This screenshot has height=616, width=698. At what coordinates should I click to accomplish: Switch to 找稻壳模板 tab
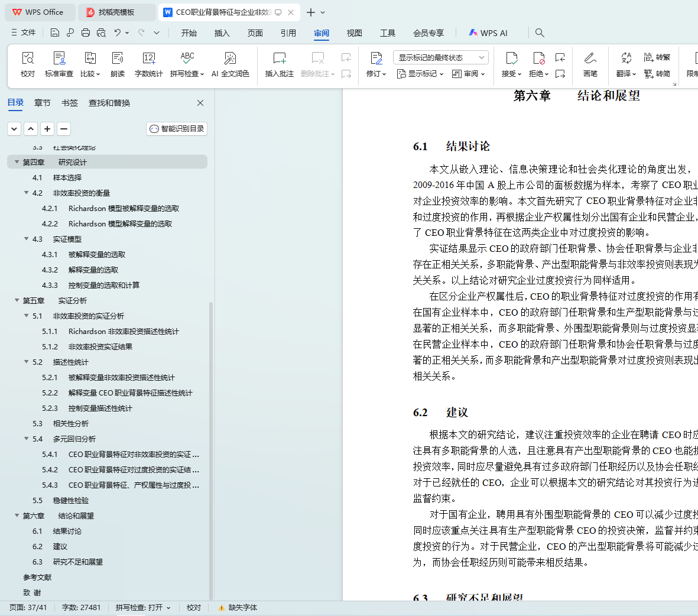point(116,12)
